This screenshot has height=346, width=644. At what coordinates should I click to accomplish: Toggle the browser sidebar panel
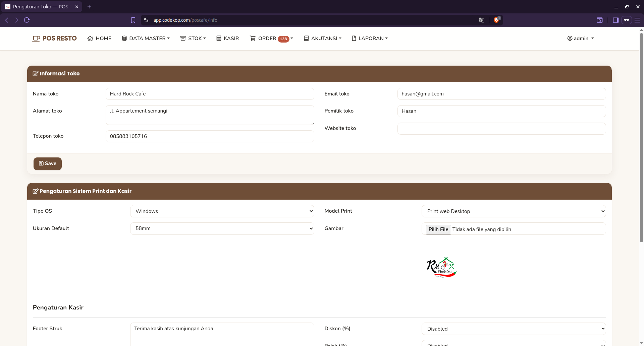(x=615, y=20)
